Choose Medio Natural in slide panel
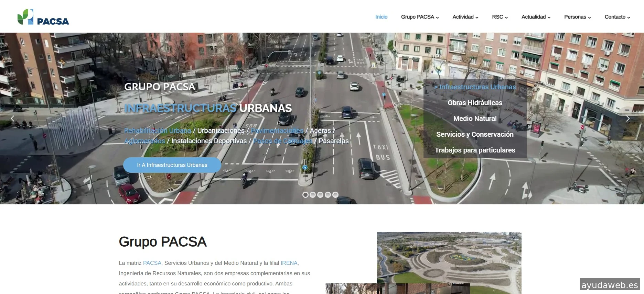 pyautogui.click(x=475, y=118)
